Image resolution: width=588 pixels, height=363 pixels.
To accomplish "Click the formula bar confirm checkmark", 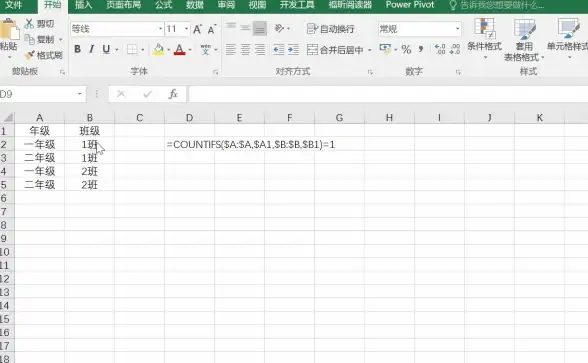I will 147,94.
